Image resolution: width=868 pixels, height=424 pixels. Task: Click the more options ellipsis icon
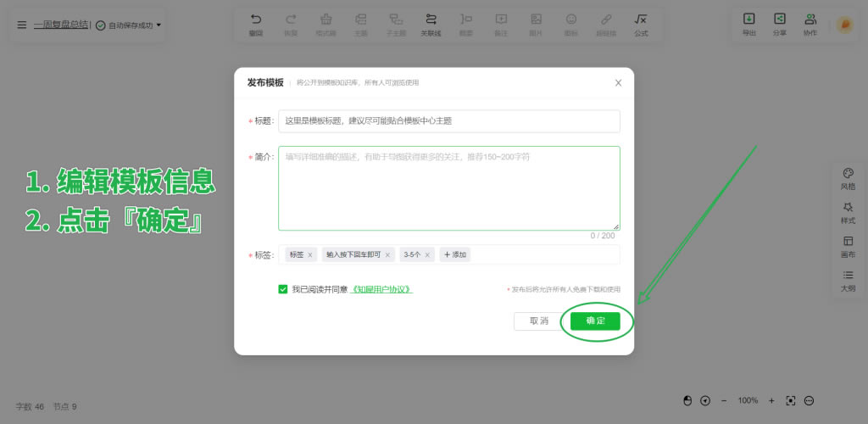coord(809,401)
